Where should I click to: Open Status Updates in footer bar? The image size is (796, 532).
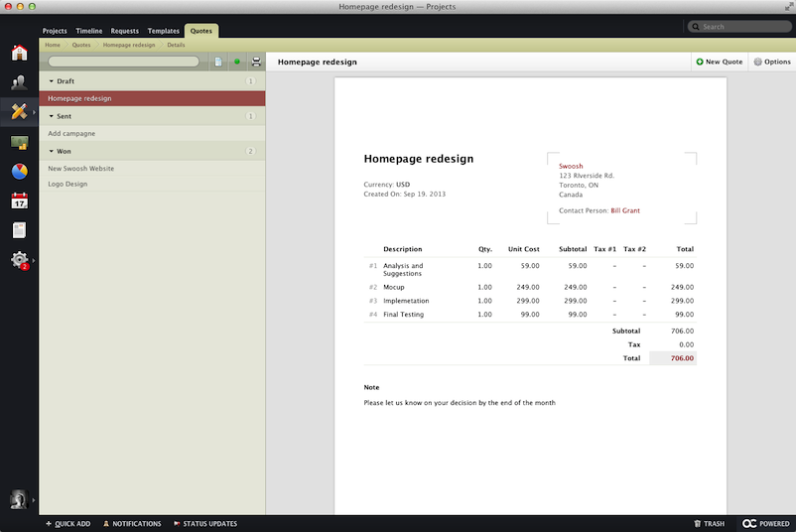click(205, 523)
